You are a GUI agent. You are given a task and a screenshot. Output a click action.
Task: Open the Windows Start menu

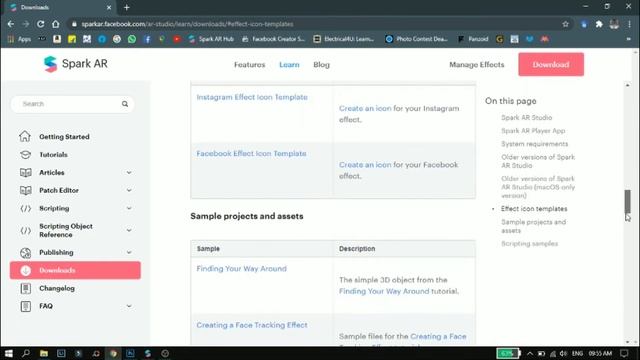coord(9,353)
